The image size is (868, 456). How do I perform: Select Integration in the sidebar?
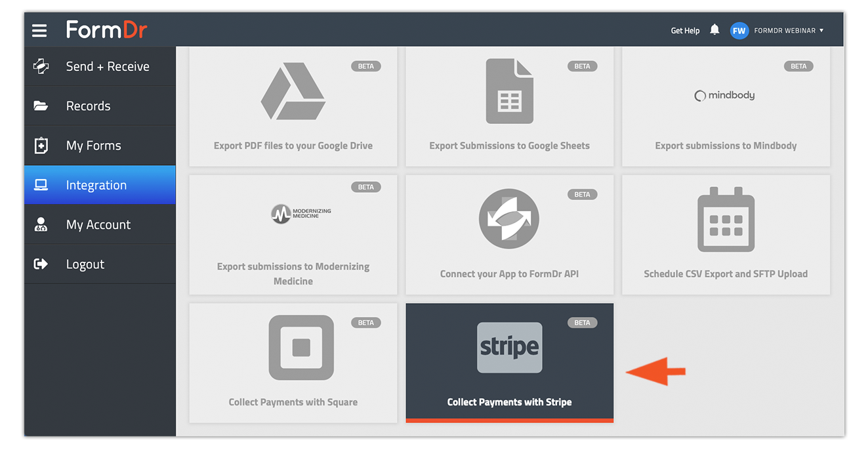[x=100, y=185]
